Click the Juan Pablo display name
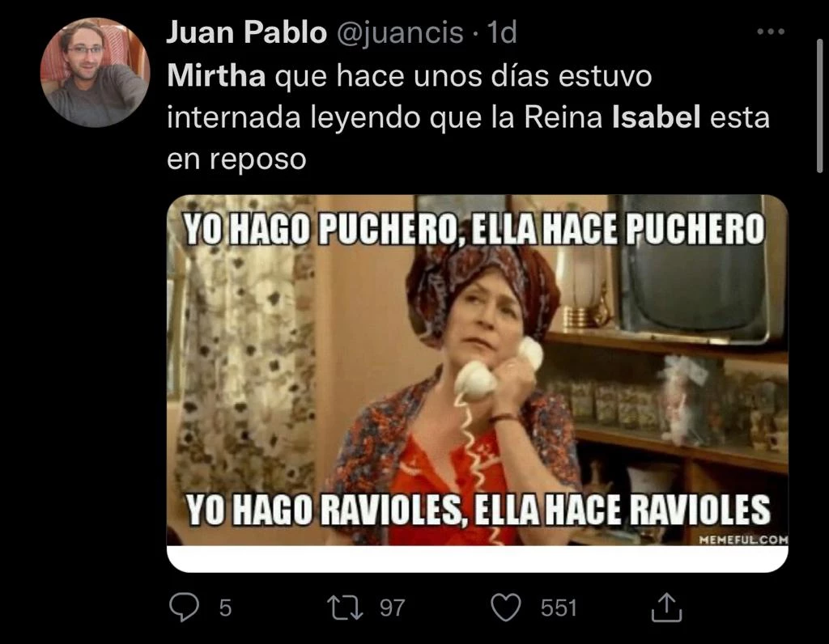Screen dimensions: 829x644 coord(246,32)
